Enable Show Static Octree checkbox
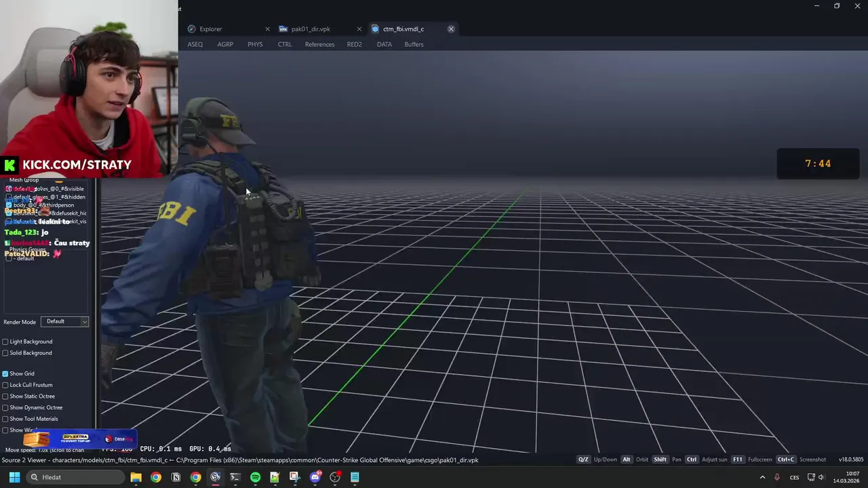 [x=5, y=396]
